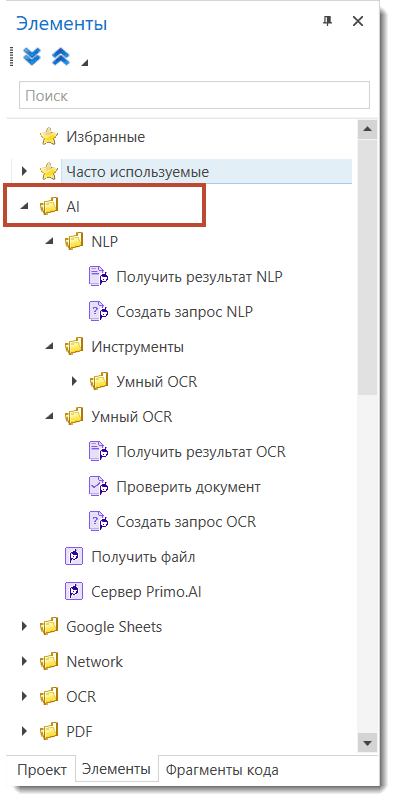Viewport: 395px width, 801px height.
Task: Click the NLP folder icon
Action: tap(74, 242)
